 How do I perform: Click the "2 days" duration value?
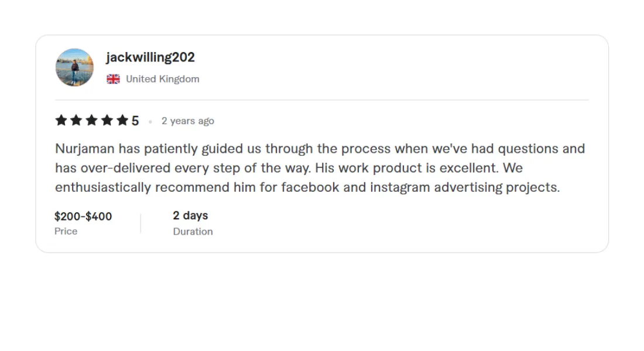tap(190, 215)
